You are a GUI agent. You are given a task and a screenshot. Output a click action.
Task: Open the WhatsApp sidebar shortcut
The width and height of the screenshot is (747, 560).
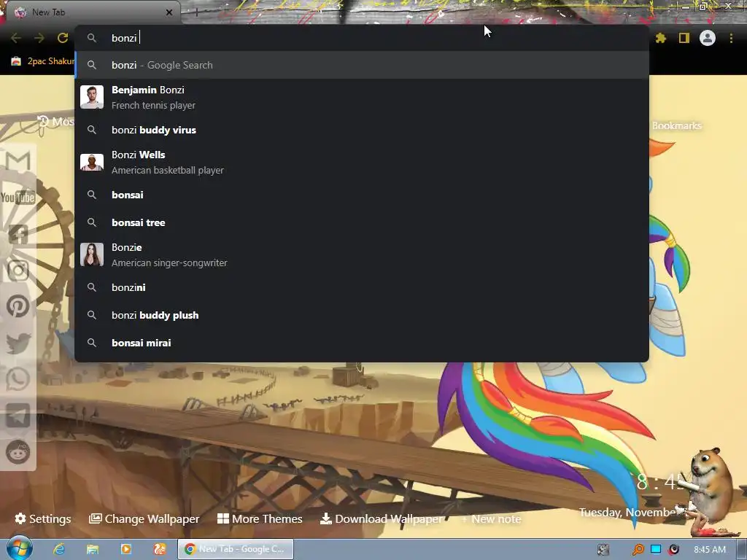[x=18, y=379]
